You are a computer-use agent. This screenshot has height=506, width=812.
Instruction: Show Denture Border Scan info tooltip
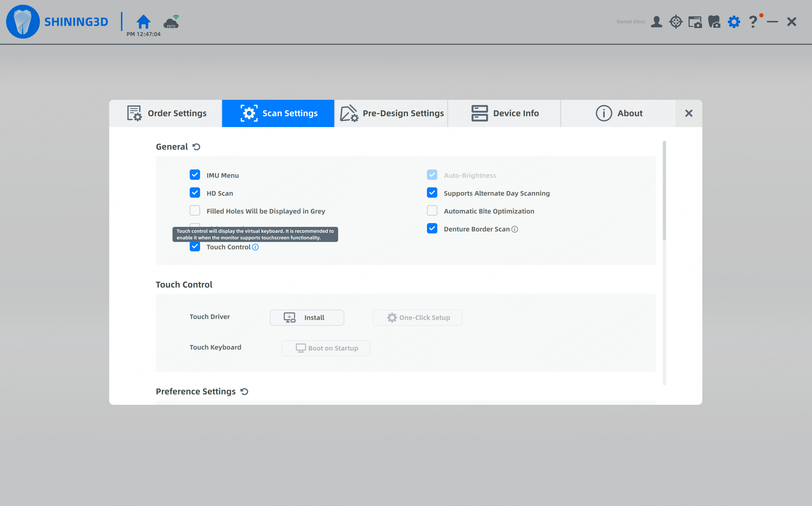(515, 229)
